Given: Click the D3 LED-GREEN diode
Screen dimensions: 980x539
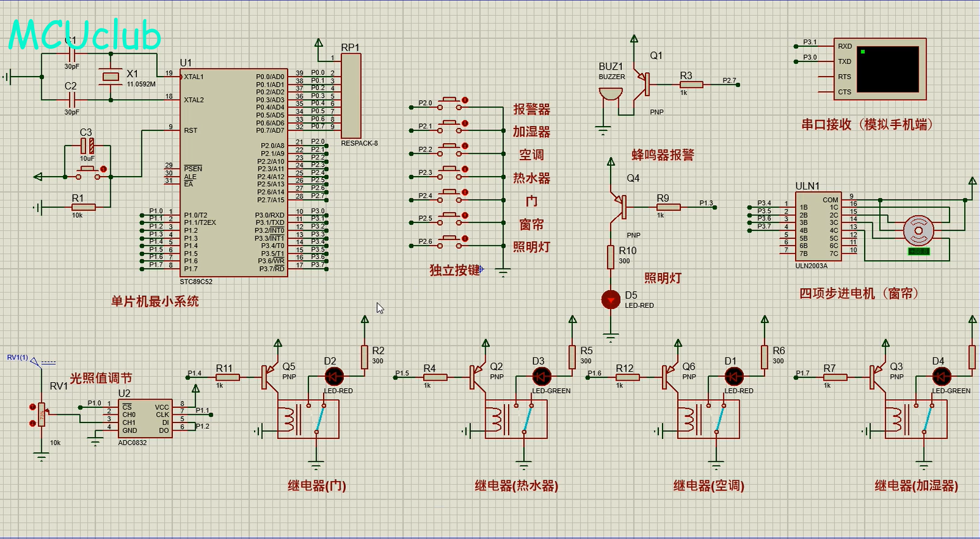Looking at the screenshot, I should 541,377.
